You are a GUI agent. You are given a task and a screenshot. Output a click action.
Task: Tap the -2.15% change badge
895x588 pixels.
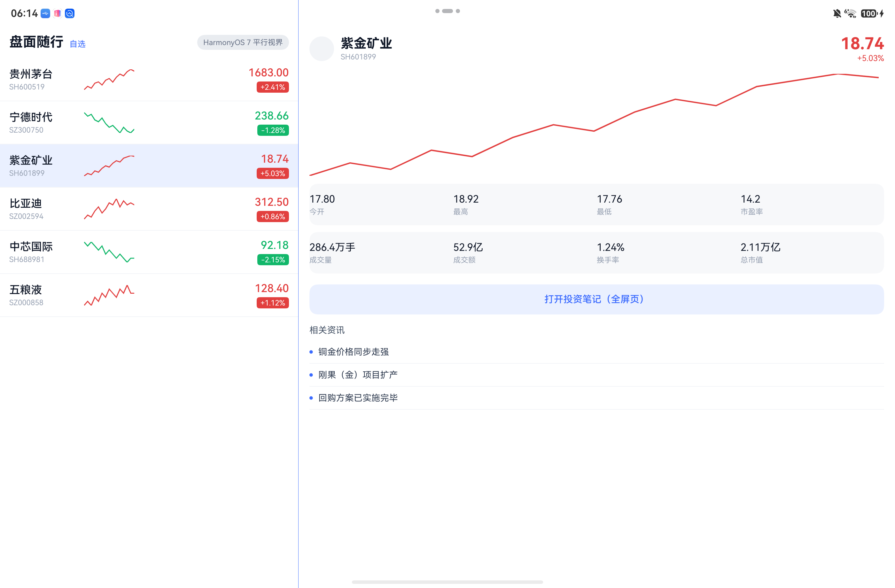coord(273,260)
